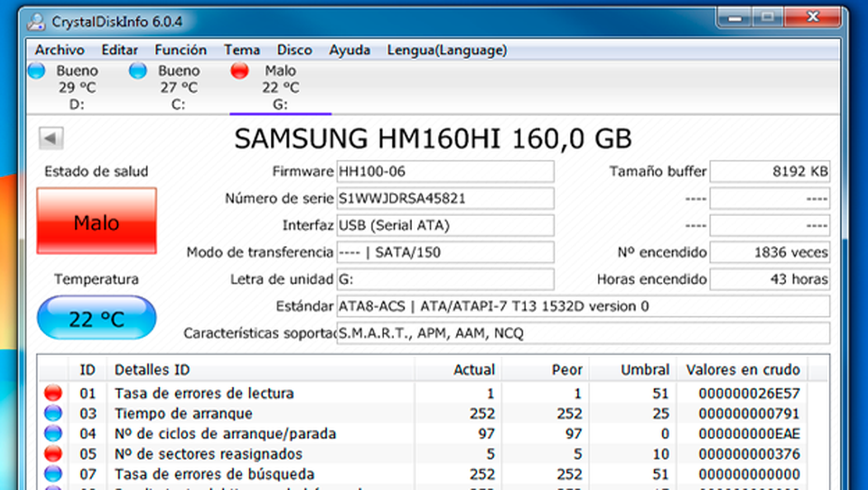The height and width of the screenshot is (490, 868).
Task: Click the Firmware field HH100-06
Action: pos(445,171)
